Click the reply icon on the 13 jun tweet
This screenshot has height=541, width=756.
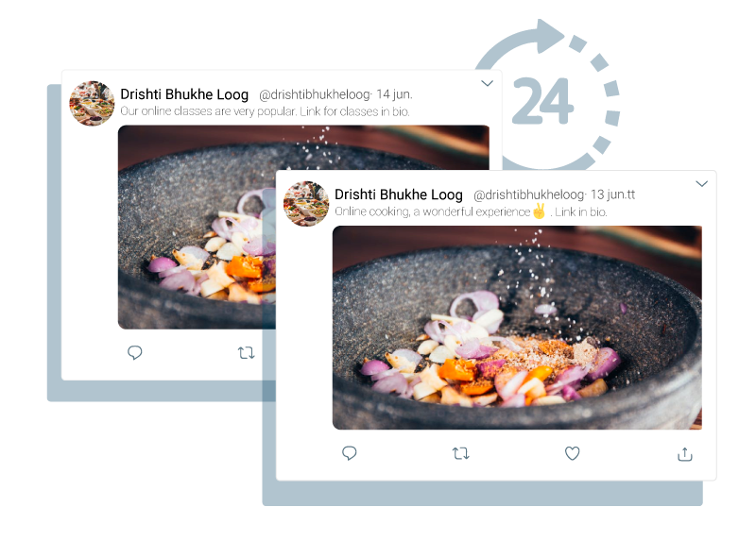[349, 453]
